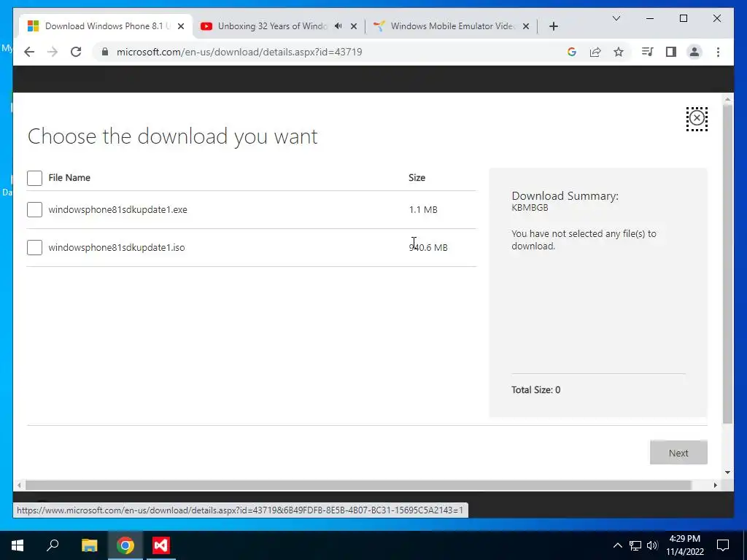The width and height of the screenshot is (747, 560).
Task: Open Visual Studio from taskbar
Action: [161, 545]
